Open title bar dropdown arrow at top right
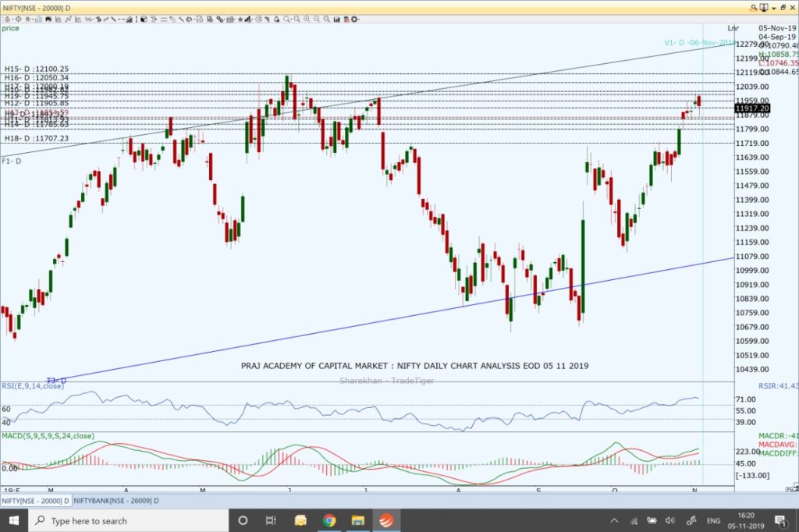This screenshot has width=799, height=532. tap(773, 8)
